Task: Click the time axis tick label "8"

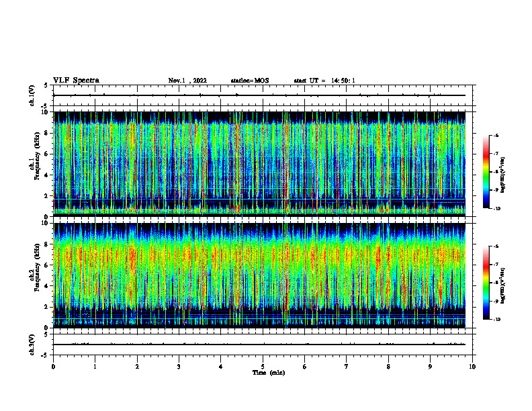Action: [388, 367]
